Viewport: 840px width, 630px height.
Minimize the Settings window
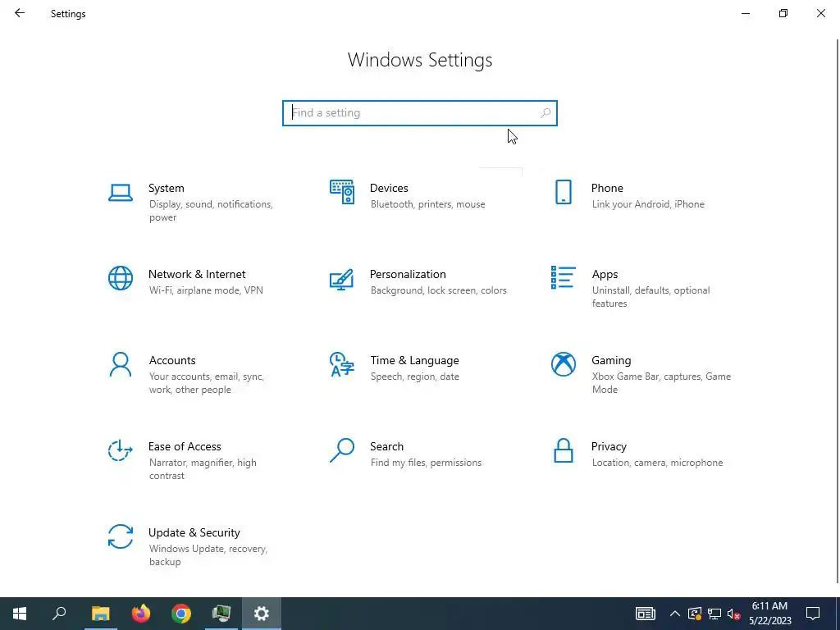click(x=745, y=13)
